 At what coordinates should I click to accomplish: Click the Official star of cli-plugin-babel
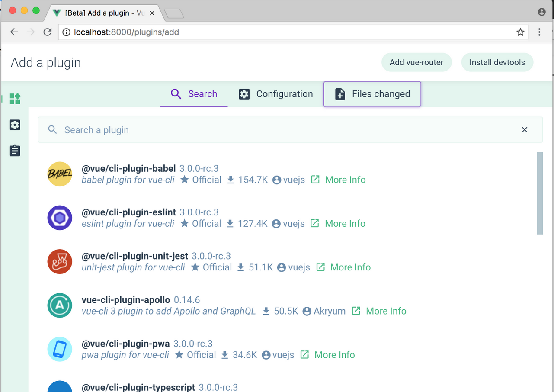(x=185, y=180)
